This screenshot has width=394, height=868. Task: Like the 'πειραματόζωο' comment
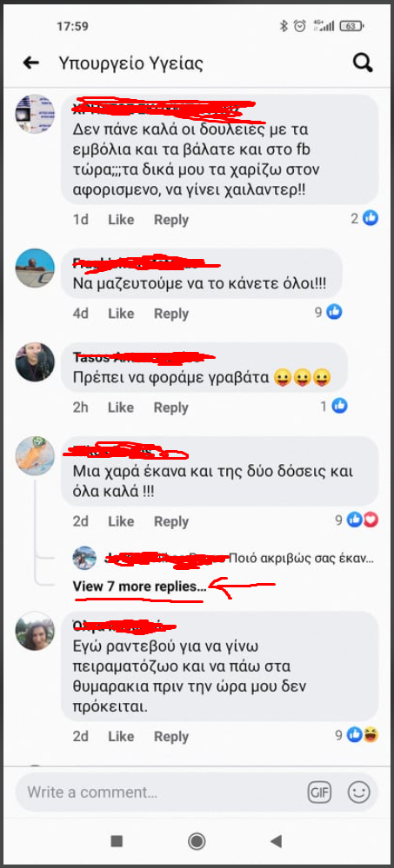click(x=121, y=736)
